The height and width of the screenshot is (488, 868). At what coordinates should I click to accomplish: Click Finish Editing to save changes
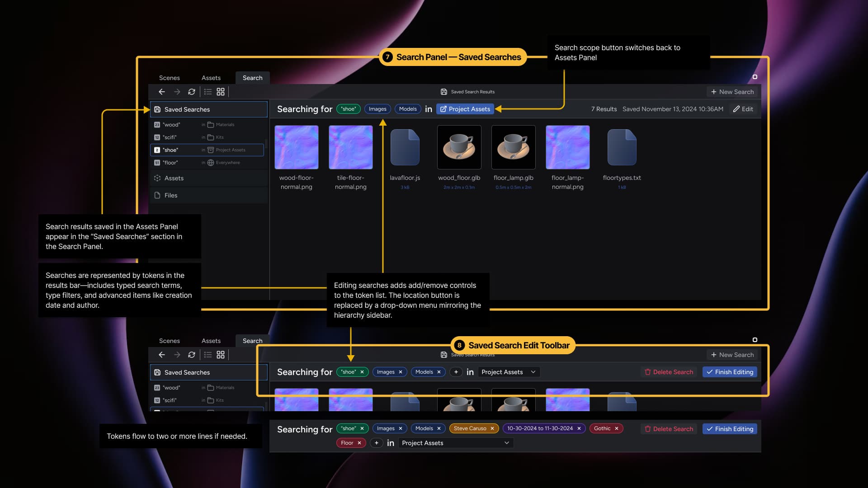coord(729,372)
